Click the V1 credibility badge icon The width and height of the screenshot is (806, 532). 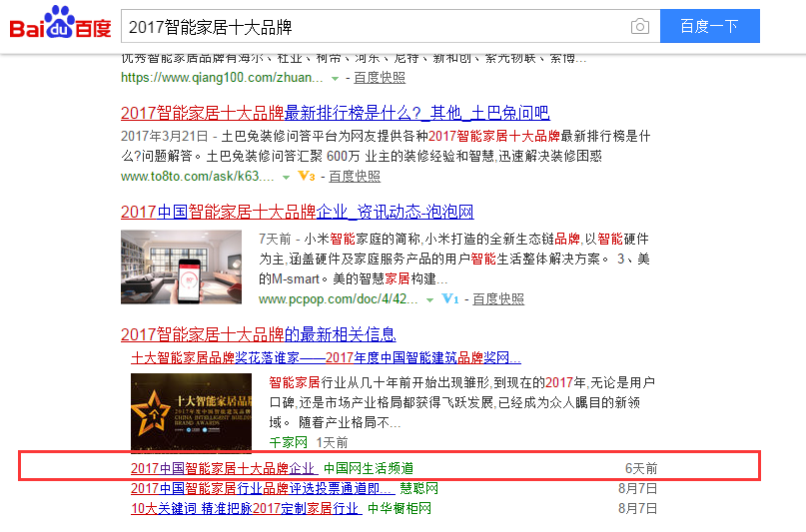tap(450, 298)
